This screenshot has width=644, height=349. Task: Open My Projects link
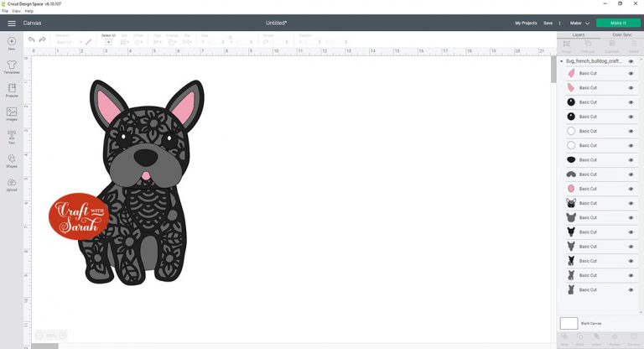[x=526, y=23]
